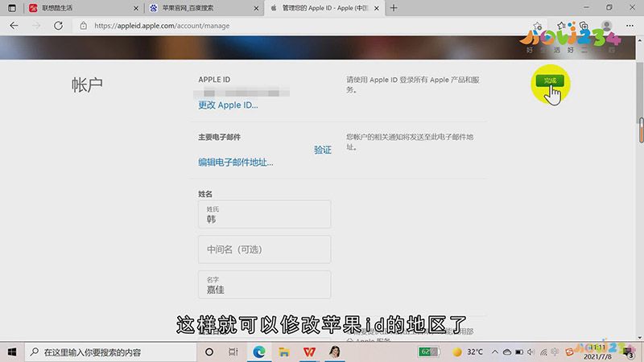
Task: Show hidden system tray icons
Action: point(495,352)
